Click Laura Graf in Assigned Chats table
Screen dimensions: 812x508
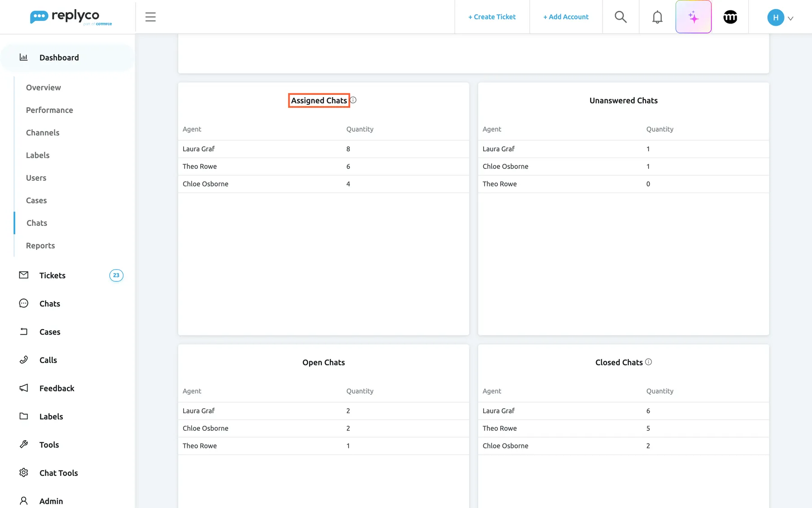pyautogui.click(x=198, y=149)
